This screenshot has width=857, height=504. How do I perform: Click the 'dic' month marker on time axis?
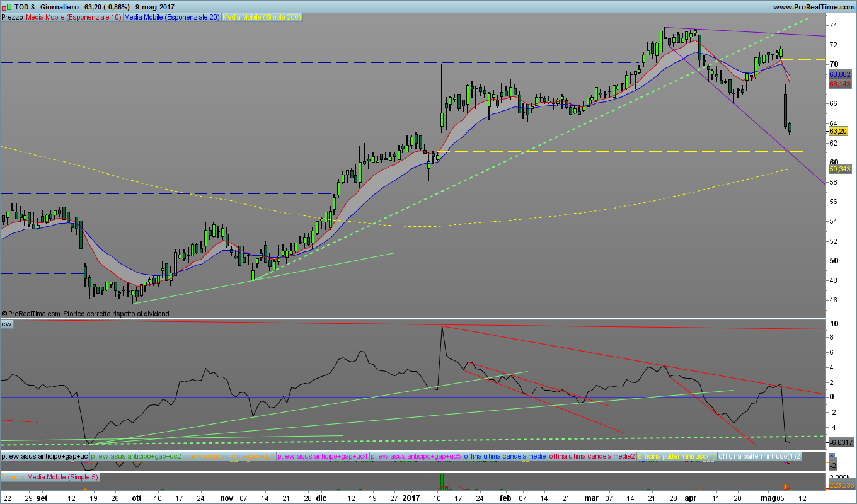(321, 498)
